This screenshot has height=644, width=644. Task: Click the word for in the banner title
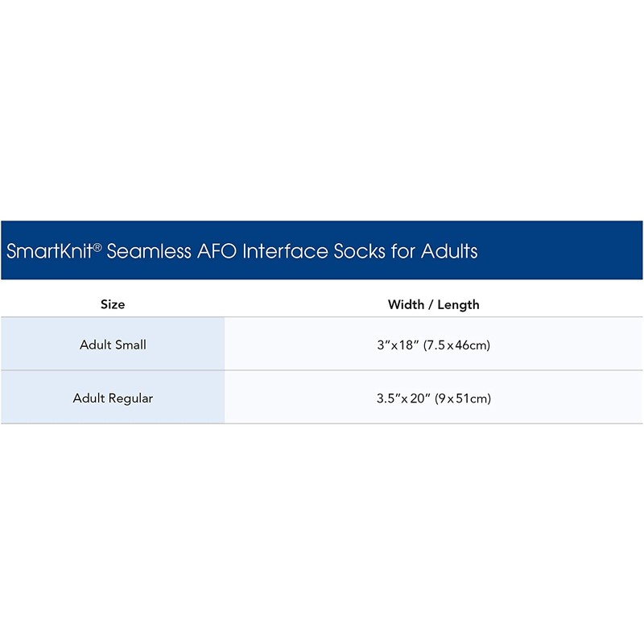tap(397, 251)
